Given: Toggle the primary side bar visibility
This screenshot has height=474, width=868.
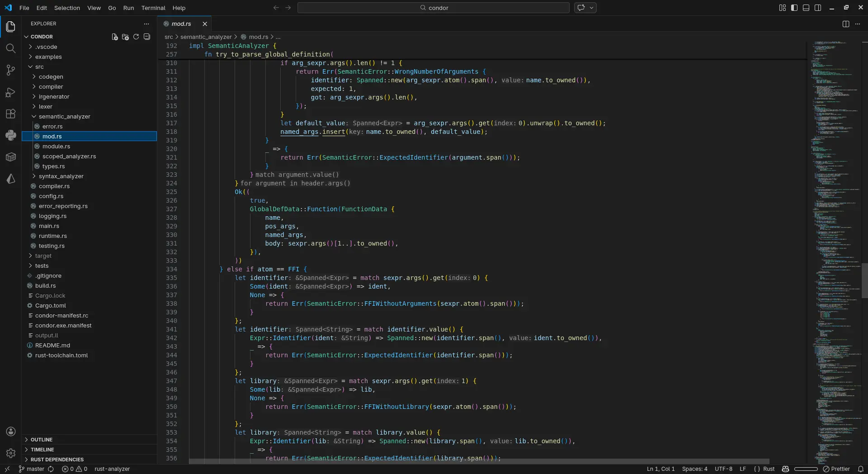Looking at the screenshot, I should tap(794, 8).
